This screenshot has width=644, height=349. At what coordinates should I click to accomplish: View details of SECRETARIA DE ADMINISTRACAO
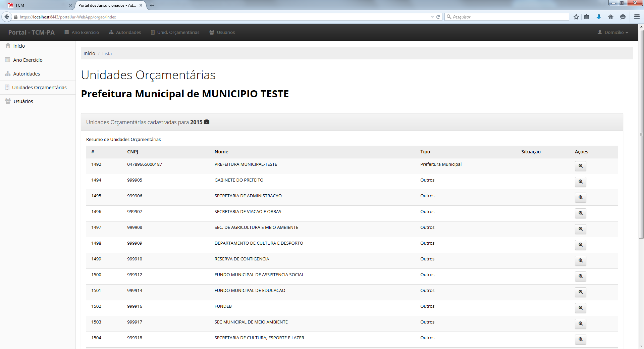click(x=580, y=198)
